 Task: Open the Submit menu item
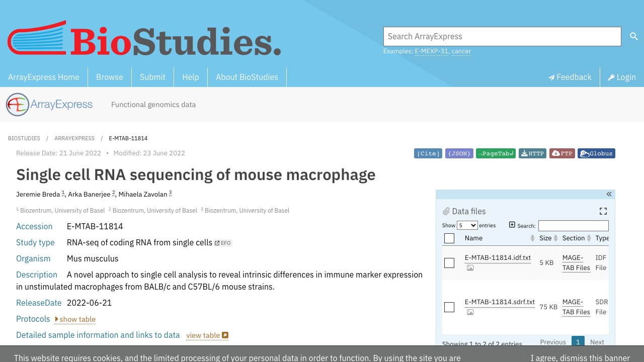pyautogui.click(x=152, y=77)
